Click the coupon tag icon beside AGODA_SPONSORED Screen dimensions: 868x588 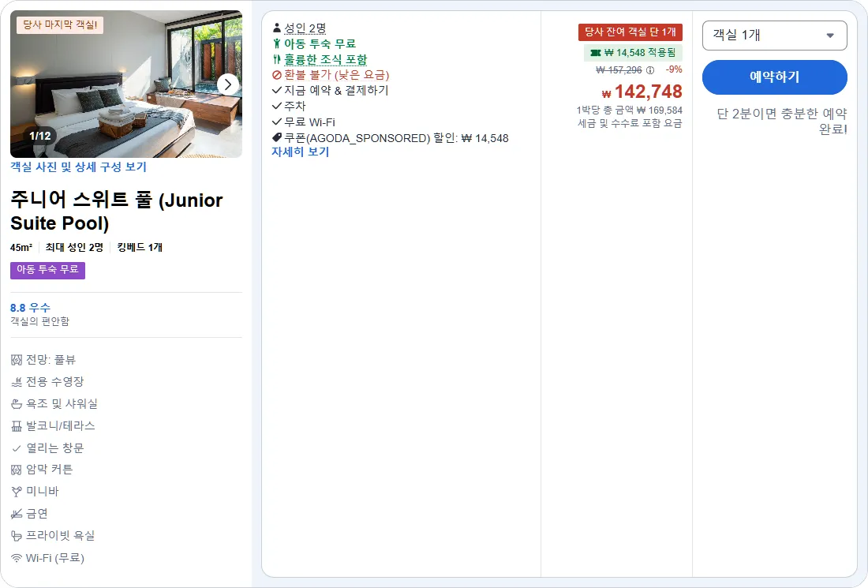coord(277,137)
